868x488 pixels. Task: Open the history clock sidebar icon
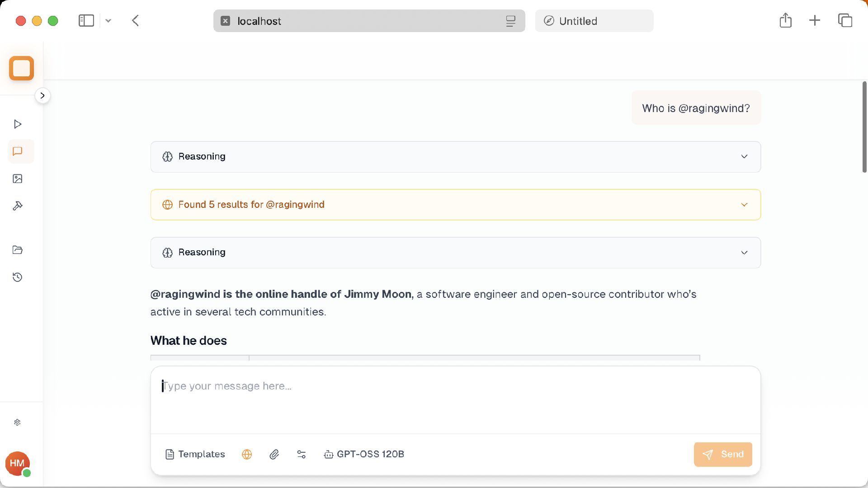(18, 277)
